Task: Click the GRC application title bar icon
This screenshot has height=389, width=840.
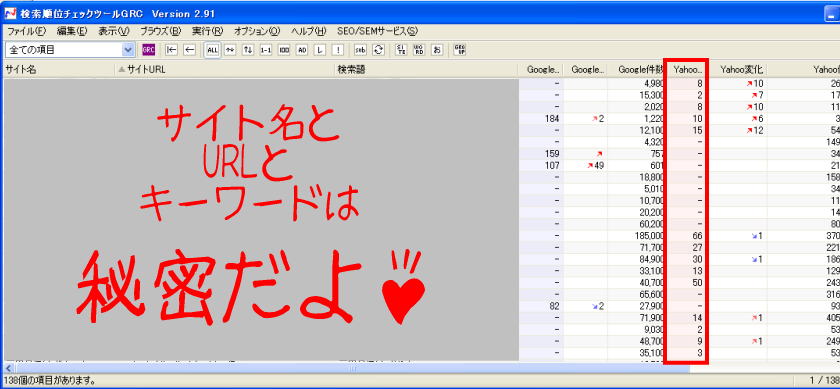Action: pos(10,13)
